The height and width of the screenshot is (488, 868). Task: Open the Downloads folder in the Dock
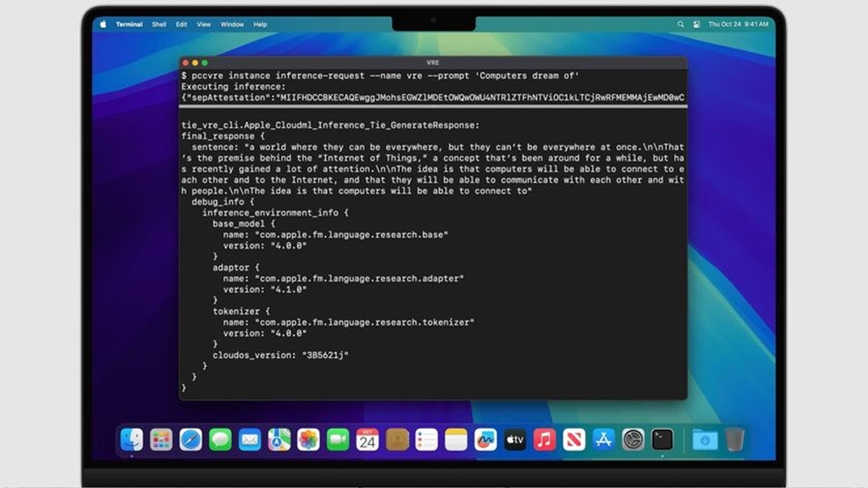(x=705, y=440)
